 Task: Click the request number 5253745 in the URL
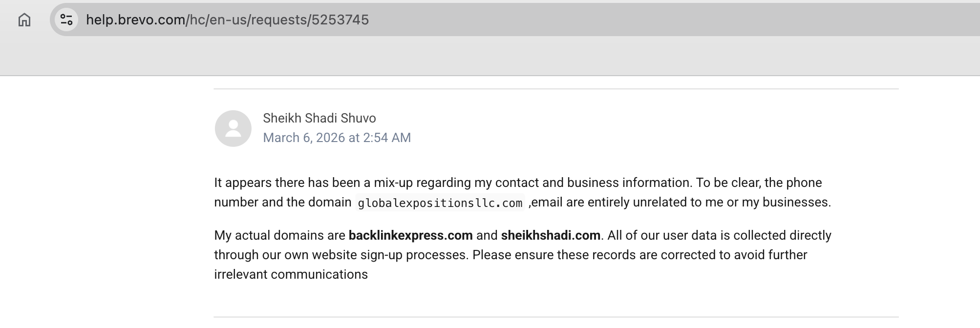click(x=340, y=20)
